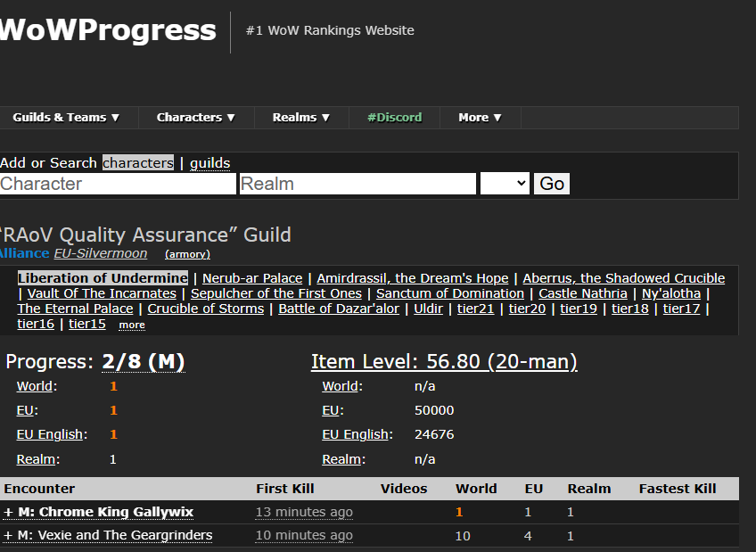The image size is (756, 552).
Task: Select the tier21 link
Action: pos(475,309)
